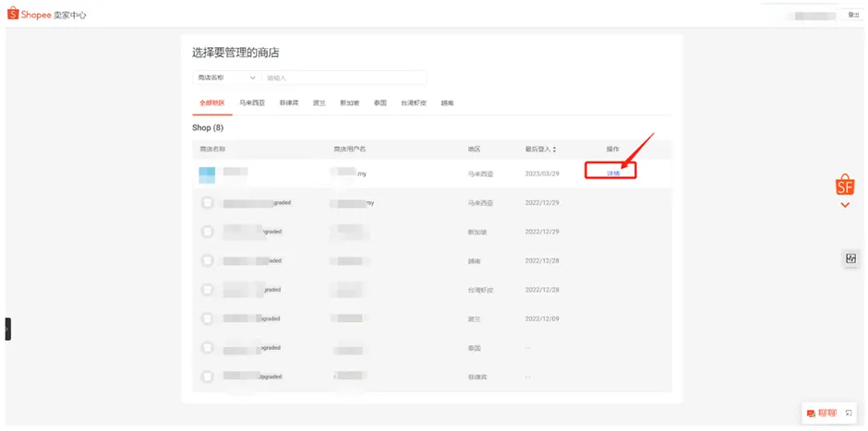Click the 菲律宾 region cell in the table
Image resolution: width=868 pixels, height=431 pixels.
coord(477,377)
